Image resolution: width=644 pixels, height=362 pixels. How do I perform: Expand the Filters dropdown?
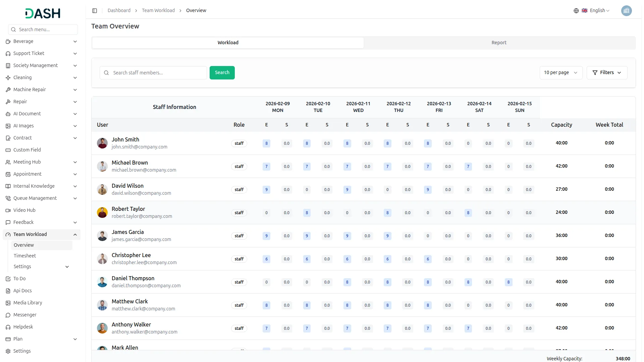607,73
